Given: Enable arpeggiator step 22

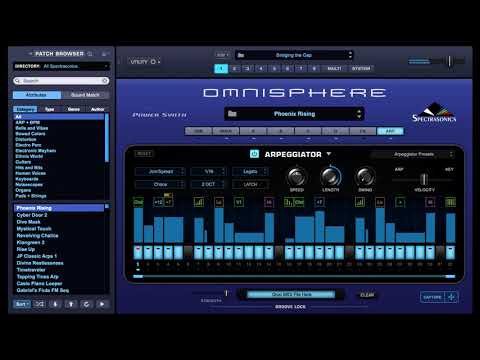Looking at the screenshot, I should pos(350,252).
